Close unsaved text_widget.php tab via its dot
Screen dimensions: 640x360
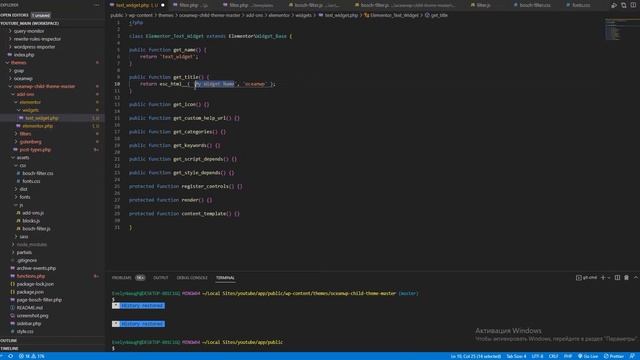163,5
